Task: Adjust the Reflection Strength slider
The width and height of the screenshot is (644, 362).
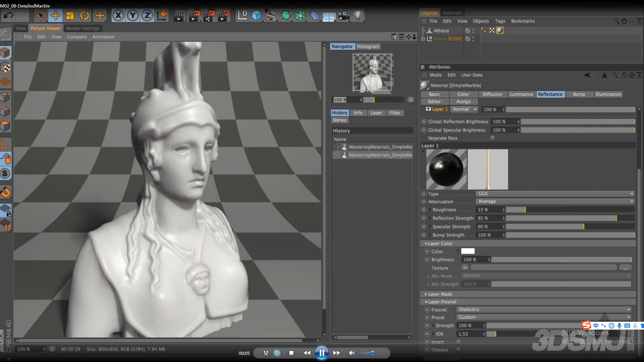Action: point(570,218)
